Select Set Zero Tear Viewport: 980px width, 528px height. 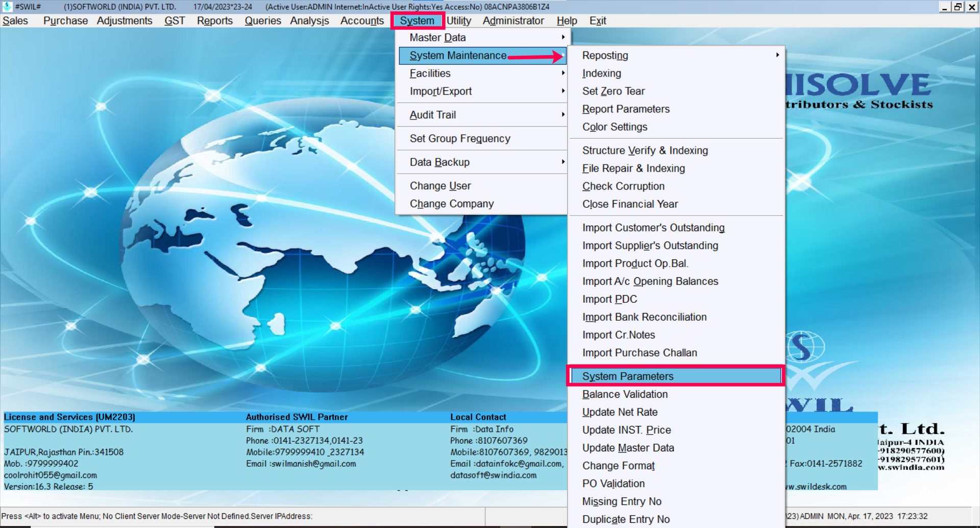[x=676, y=91]
